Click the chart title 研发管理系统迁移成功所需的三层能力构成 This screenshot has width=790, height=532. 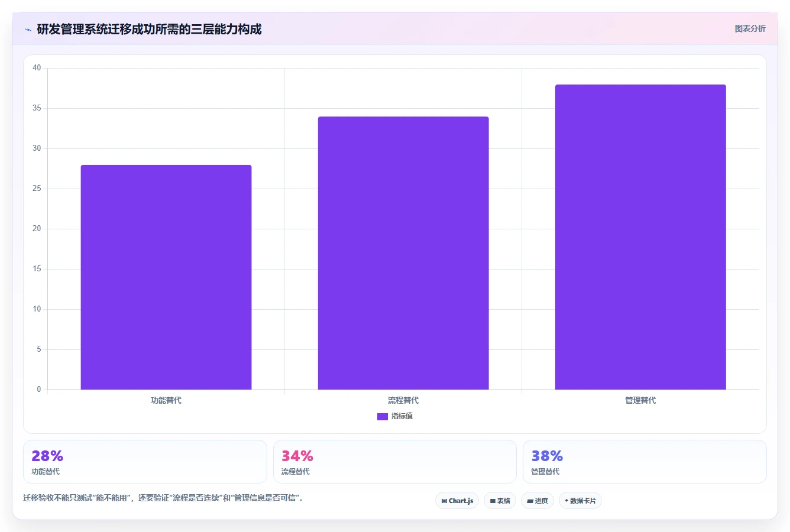[149, 29]
